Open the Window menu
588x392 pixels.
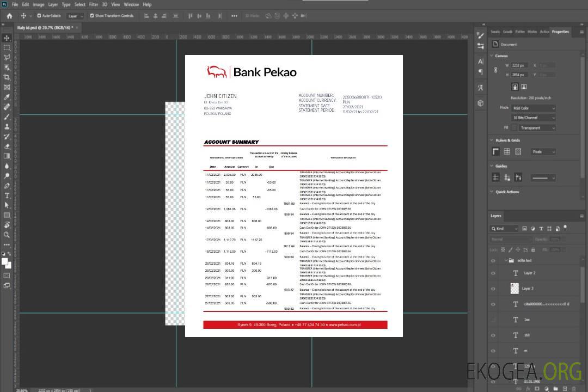(x=131, y=4)
